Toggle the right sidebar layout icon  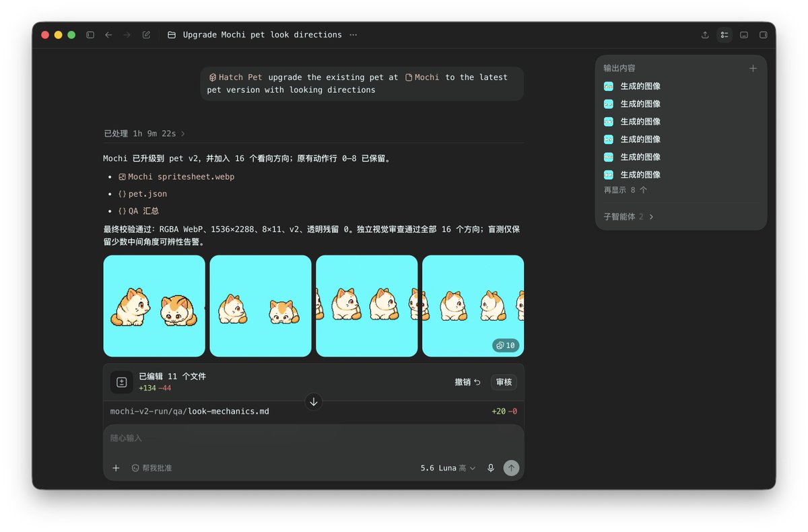[x=764, y=35]
